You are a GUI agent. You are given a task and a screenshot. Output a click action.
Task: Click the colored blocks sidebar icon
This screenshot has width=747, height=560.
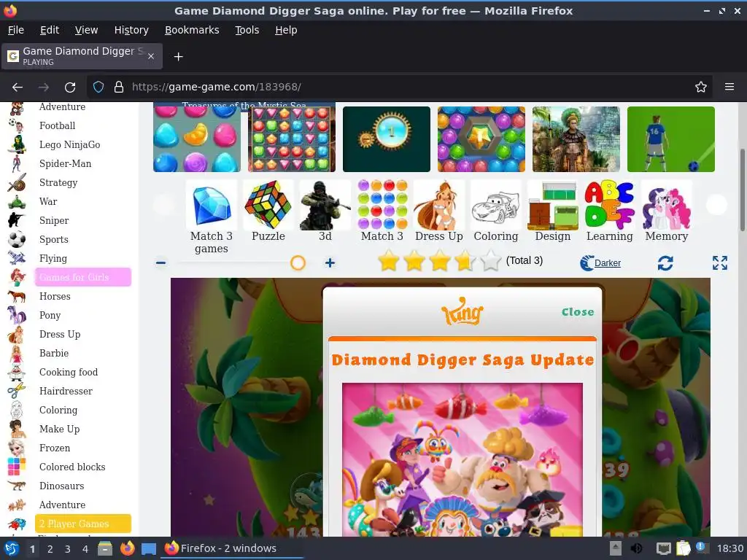tap(17, 467)
